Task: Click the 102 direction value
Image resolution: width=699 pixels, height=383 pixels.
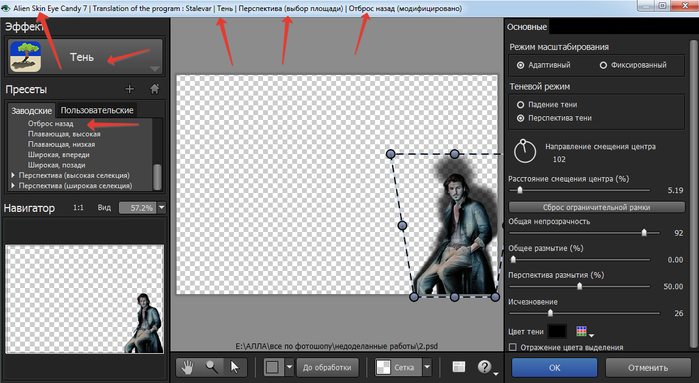Action: click(559, 159)
